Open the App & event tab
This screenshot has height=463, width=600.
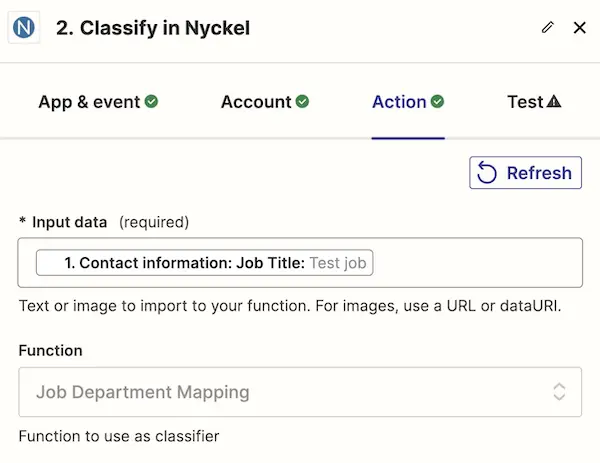tap(98, 102)
